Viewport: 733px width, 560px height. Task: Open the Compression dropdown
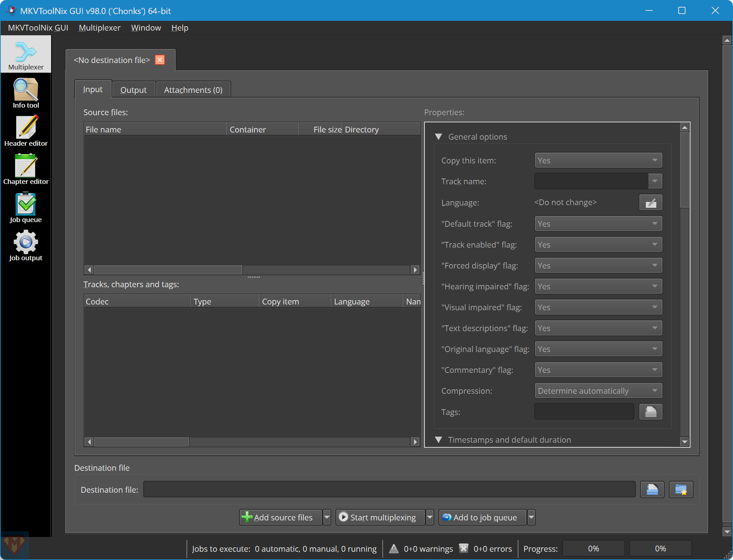[598, 390]
